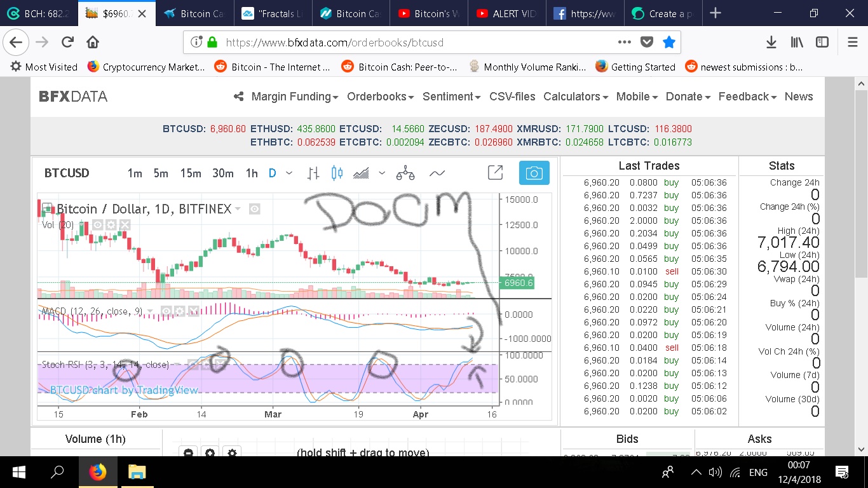
Task: Open Windows taskbar search
Action: pos(57,472)
